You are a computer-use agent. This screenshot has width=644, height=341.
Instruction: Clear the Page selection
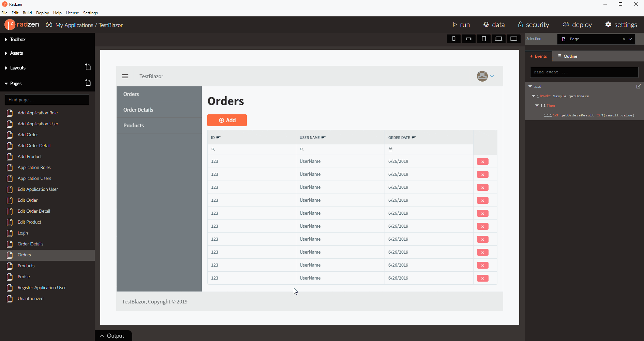tap(624, 39)
